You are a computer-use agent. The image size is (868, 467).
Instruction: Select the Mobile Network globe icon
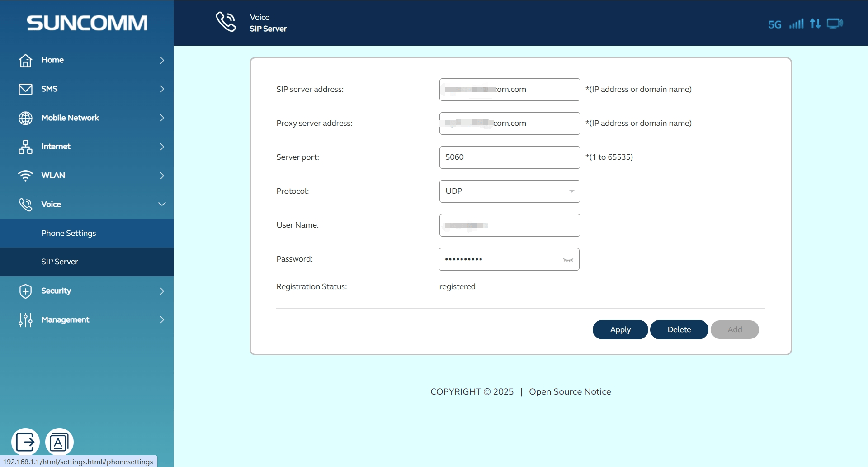[26, 118]
